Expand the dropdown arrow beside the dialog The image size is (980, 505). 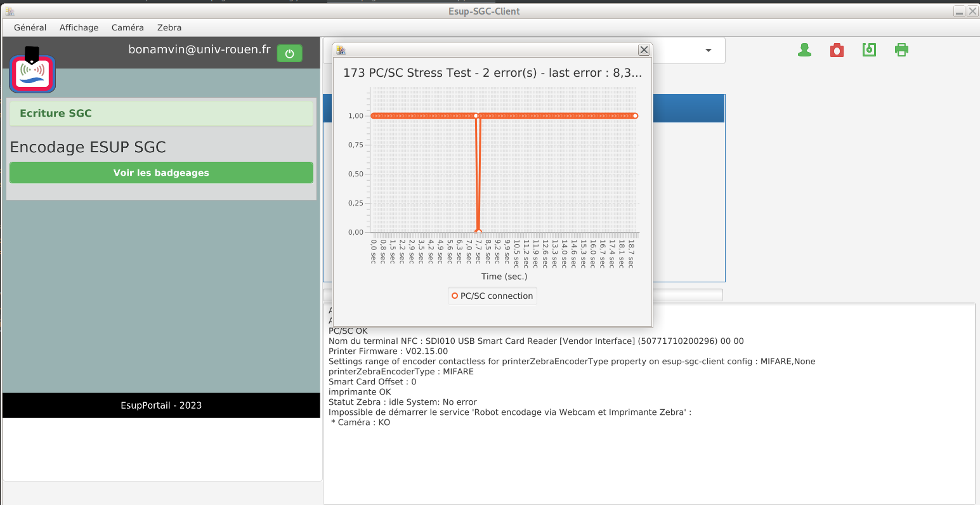(x=708, y=51)
